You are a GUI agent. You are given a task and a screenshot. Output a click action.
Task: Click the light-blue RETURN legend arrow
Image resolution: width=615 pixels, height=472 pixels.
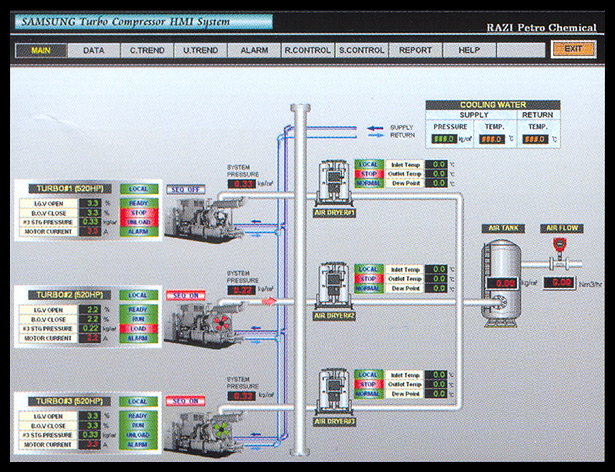[375, 135]
